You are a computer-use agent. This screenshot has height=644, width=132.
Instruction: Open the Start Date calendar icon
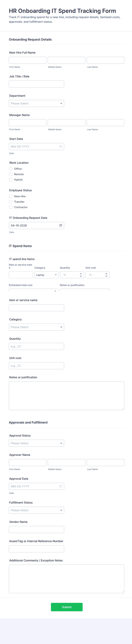pos(61,147)
